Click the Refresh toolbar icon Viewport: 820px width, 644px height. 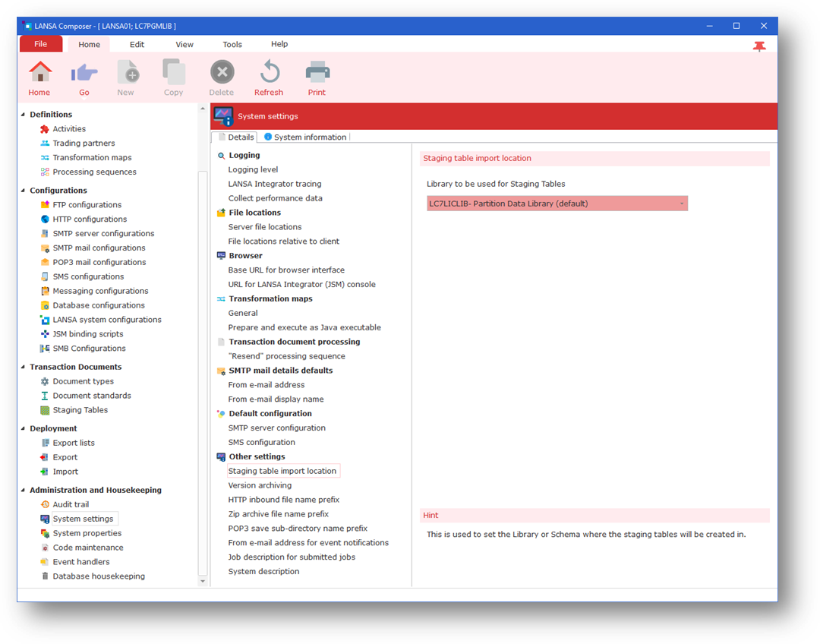(x=270, y=72)
